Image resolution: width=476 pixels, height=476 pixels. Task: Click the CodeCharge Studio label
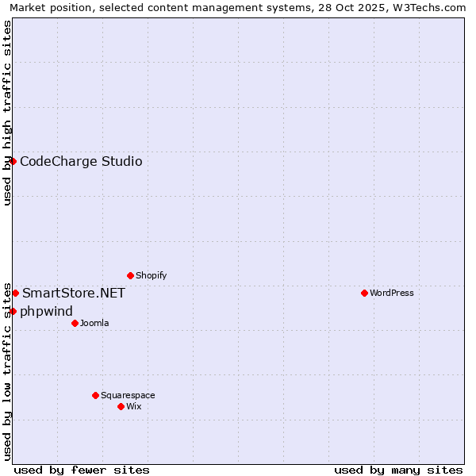coord(81,162)
